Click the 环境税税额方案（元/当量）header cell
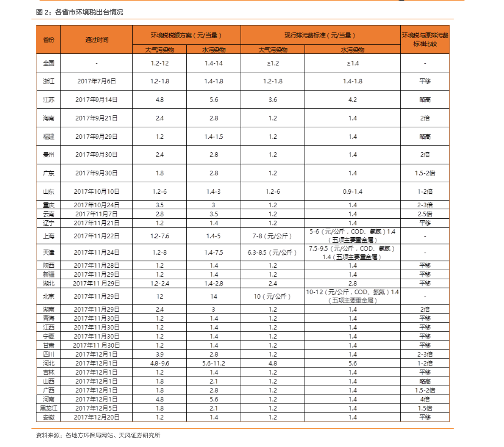Viewport: 504px width, 447px height. click(x=186, y=35)
